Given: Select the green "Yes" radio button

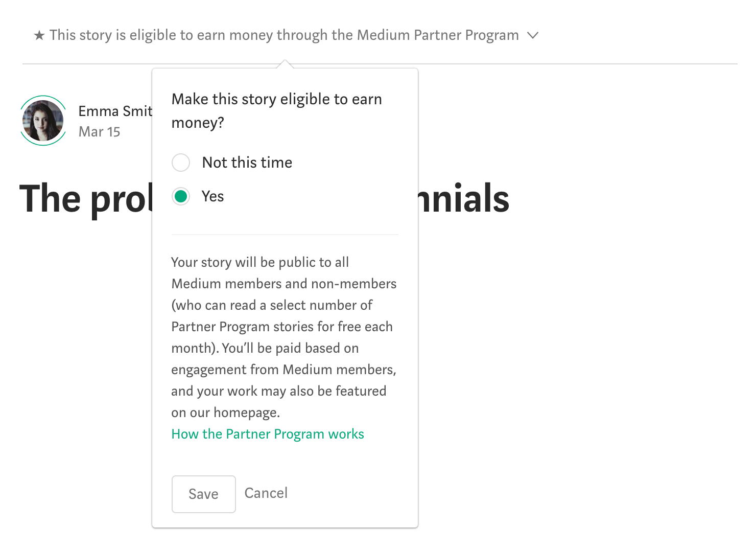Looking at the screenshot, I should point(181,196).
